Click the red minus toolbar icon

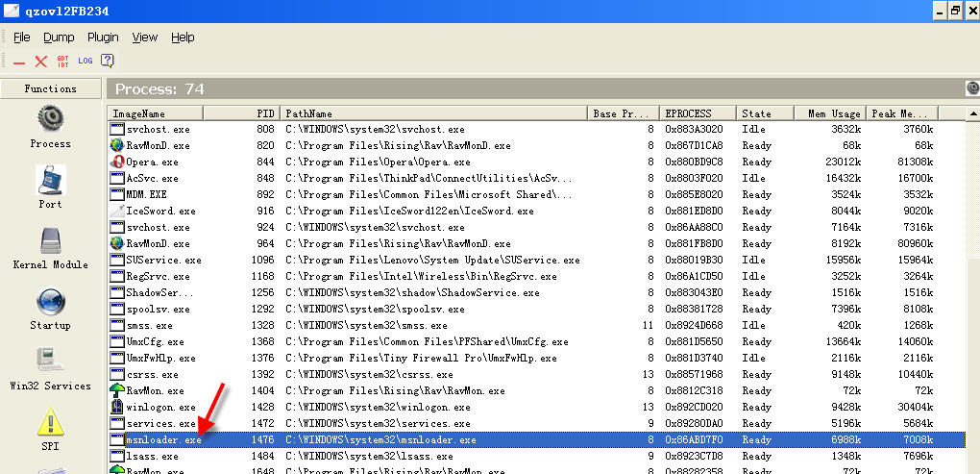click(19, 62)
